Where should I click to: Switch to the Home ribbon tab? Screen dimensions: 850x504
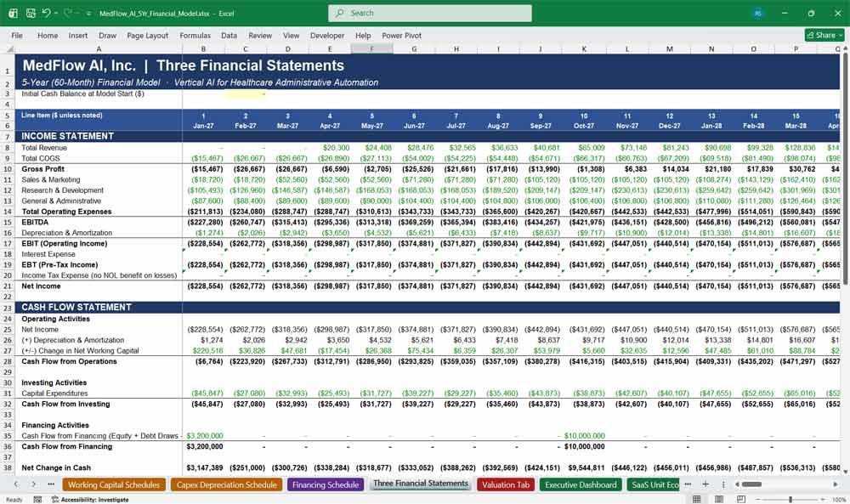click(48, 35)
